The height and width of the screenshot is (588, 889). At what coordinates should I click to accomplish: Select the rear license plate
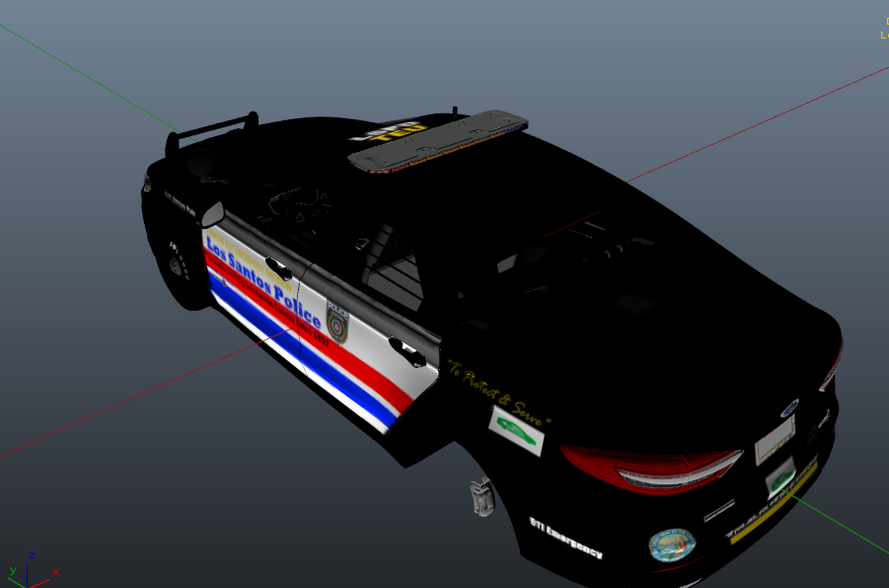click(x=775, y=438)
